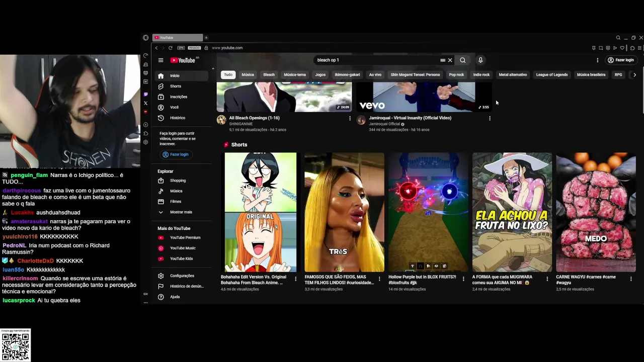Open options for All Bleach Openings video
The height and width of the screenshot is (362, 644).
coord(350,119)
